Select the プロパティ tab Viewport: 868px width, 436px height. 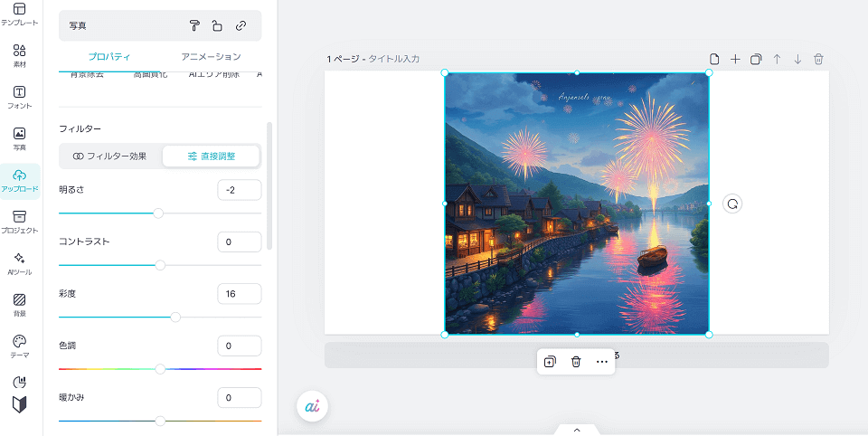pyautogui.click(x=109, y=57)
